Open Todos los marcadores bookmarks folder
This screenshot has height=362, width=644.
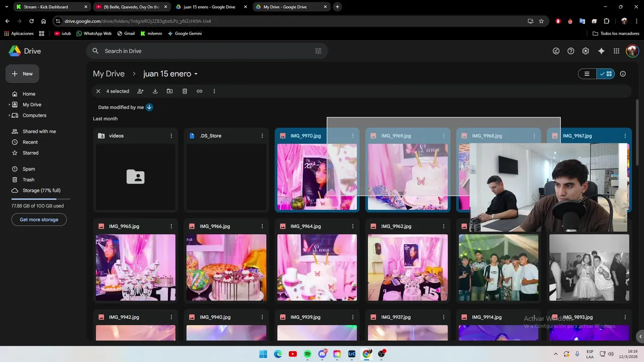616,34
